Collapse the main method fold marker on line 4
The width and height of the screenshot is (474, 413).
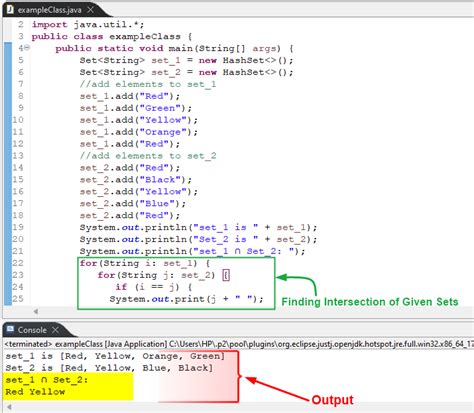coord(27,48)
